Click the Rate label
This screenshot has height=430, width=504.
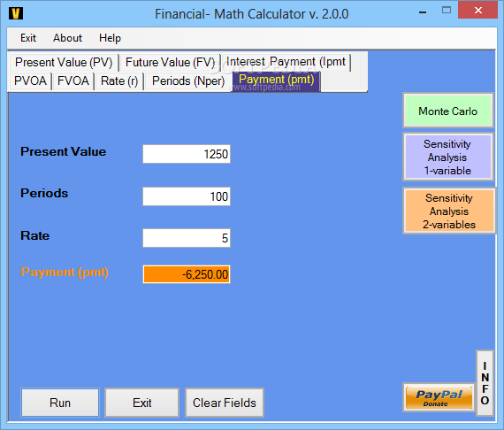point(35,235)
